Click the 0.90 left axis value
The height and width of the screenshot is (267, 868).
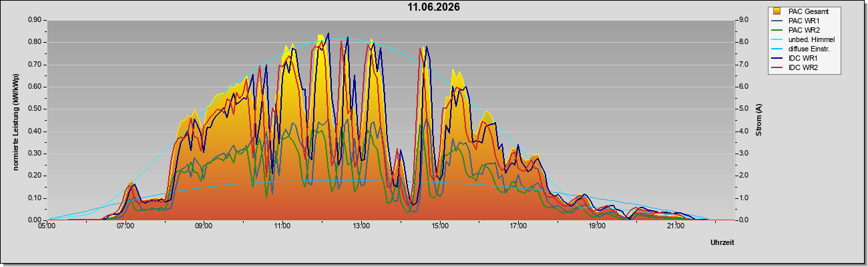35,20
